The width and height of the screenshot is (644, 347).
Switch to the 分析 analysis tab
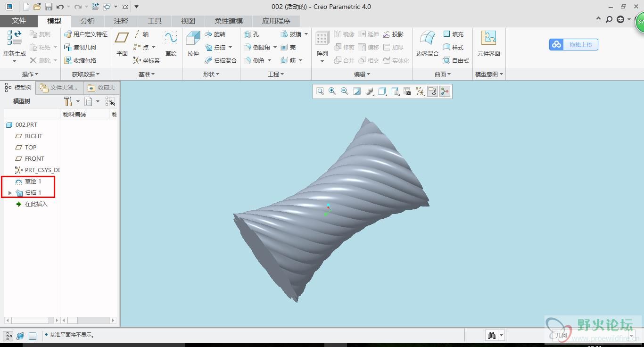point(88,21)
